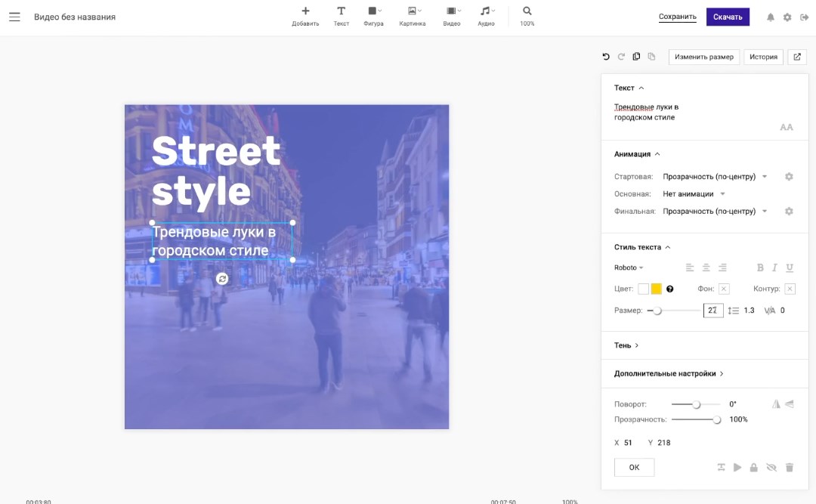Open the notifications bell
The width and height of the screenshot is (816, 504).
pos(771,17)
